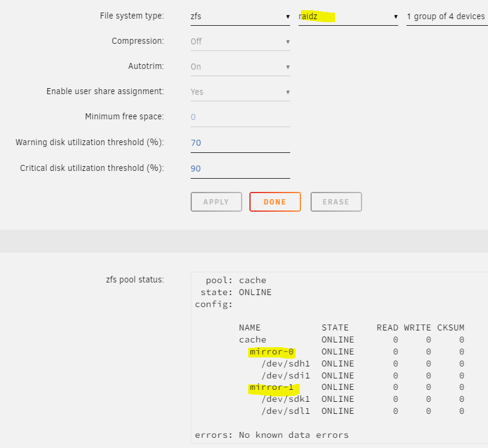Click the Warning disk utilization threshold field
488x448 pixels.
point(240,143)
